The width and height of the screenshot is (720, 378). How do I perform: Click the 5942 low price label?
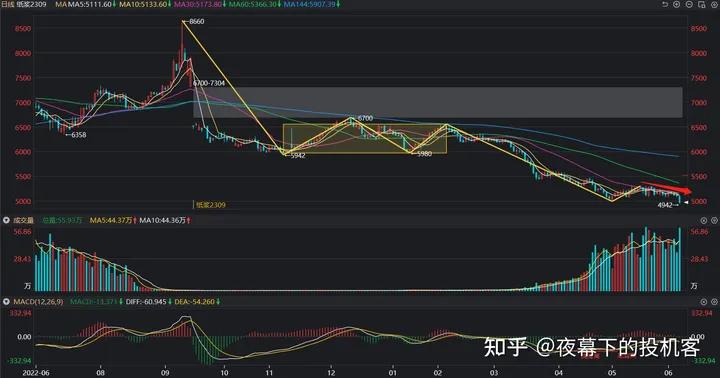pos(298,156)
